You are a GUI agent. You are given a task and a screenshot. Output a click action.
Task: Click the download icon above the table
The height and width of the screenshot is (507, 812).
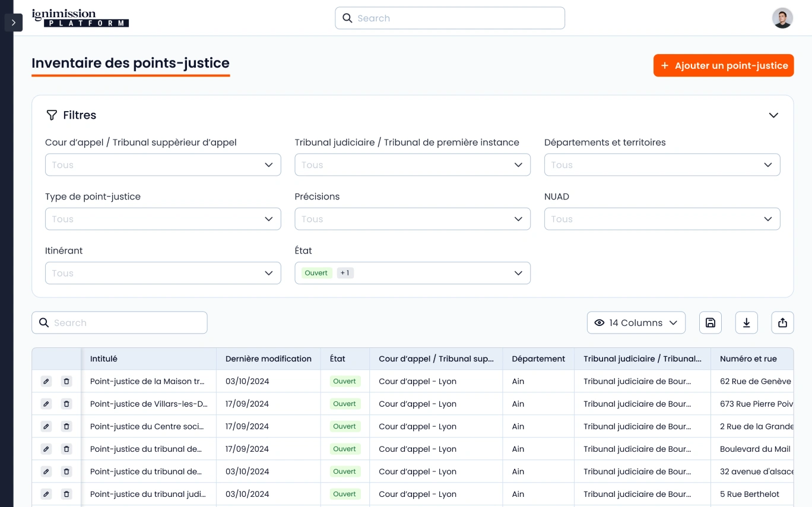[x=746, y=322]
